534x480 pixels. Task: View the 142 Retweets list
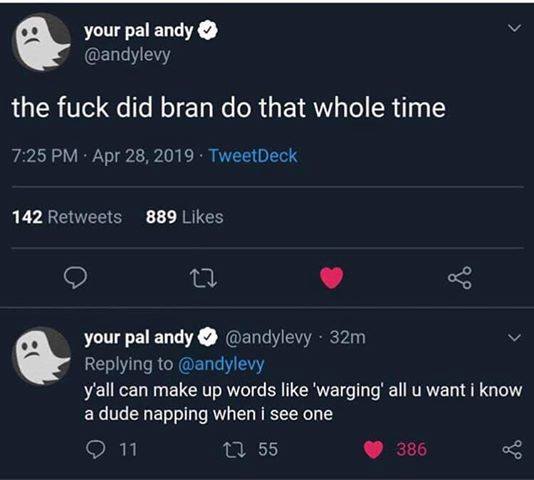67,217
